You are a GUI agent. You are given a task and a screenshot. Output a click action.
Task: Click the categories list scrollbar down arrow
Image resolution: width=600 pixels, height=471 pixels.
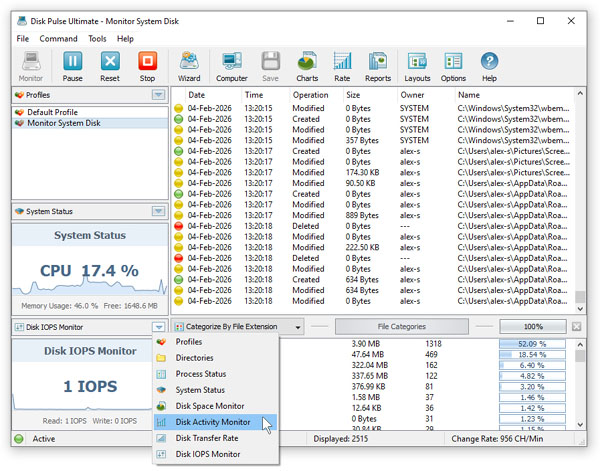(x=580, y=424)
